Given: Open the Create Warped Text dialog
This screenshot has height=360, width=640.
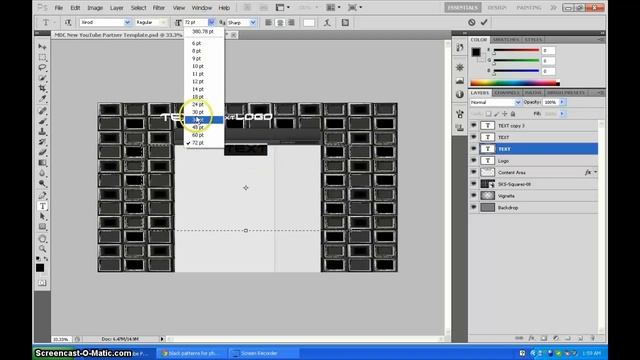Looking at the screenshot, I should click(x=327, y=22).
